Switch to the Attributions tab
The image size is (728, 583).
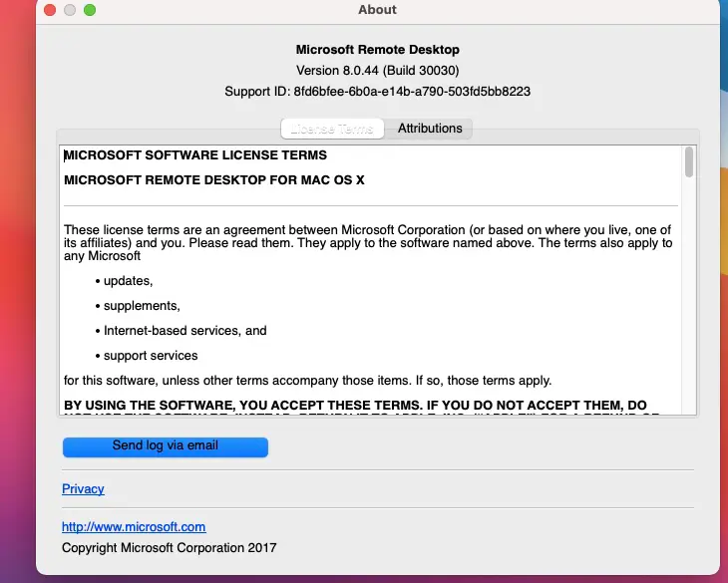[x=430, y=129]
